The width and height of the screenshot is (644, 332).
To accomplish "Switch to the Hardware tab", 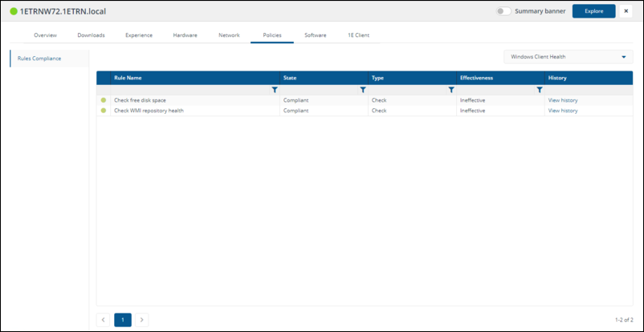I will [185, 35].
